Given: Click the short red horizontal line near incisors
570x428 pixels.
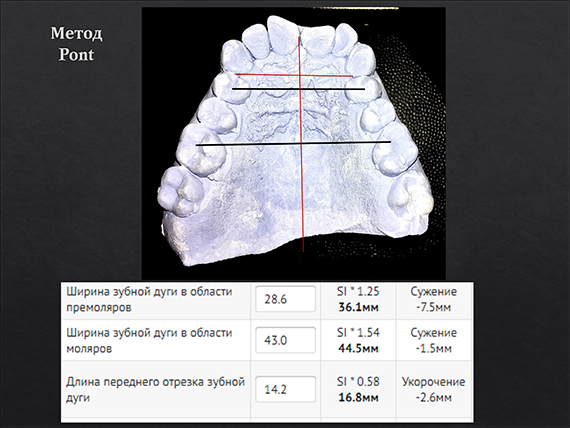Looking at the screenshot, I should [294, 75].
